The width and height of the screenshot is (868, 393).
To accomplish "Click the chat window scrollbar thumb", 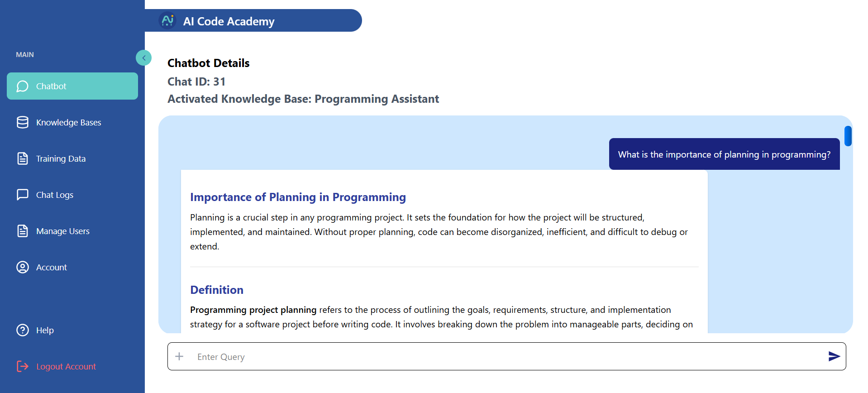I will (x=848, y=136).
